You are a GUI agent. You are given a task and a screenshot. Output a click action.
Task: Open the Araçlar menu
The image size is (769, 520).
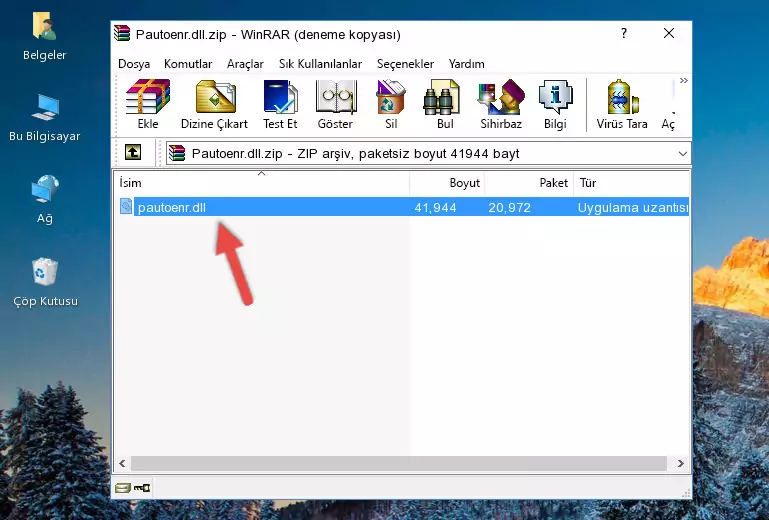(x=245, y=64)
